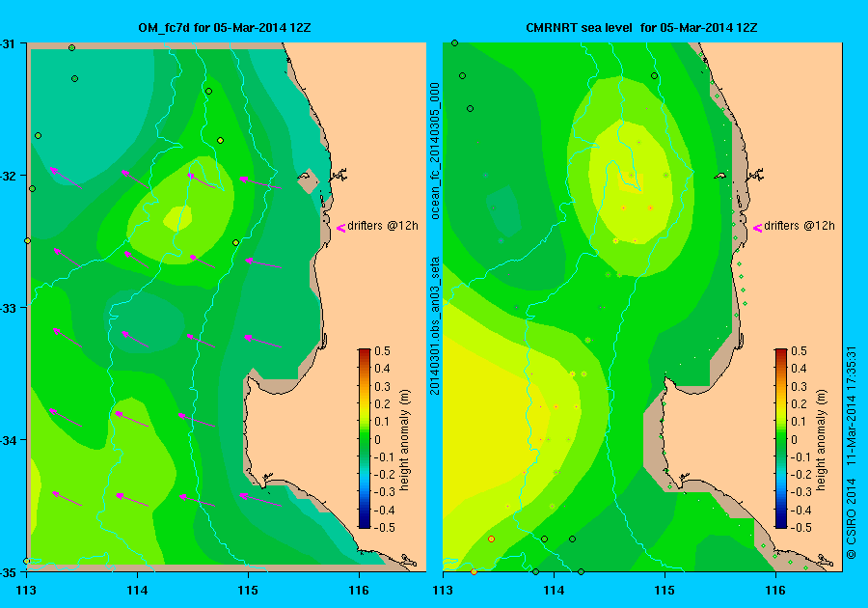Click the "© CSIRO 2014" copyright text
The image size is (868, 608).
point(852,518)
